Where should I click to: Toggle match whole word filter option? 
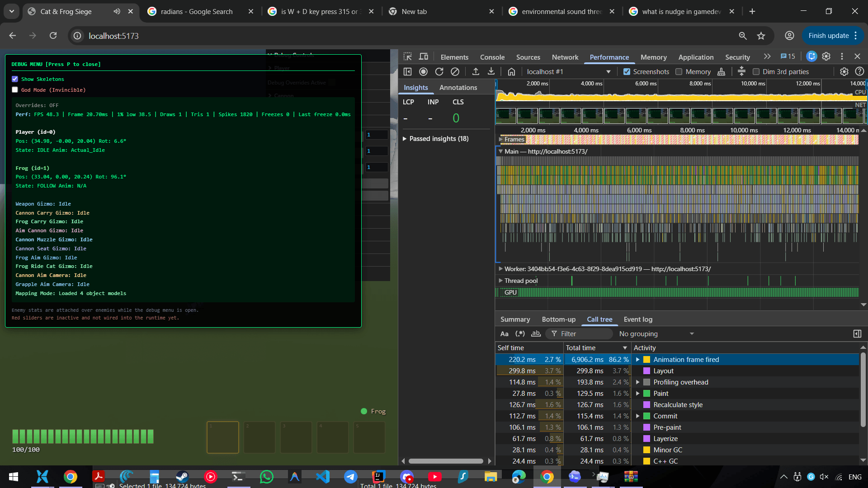(x=536, y=333)
